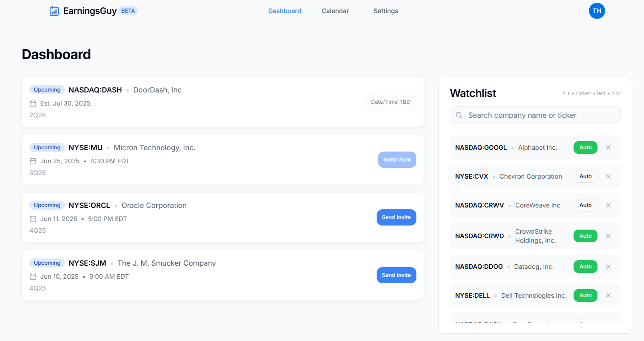This screenshot has height=341, width=644.
Task: Click the Jun 10, 2025 date
Action: pyautogui.click(x=59, y=276)
